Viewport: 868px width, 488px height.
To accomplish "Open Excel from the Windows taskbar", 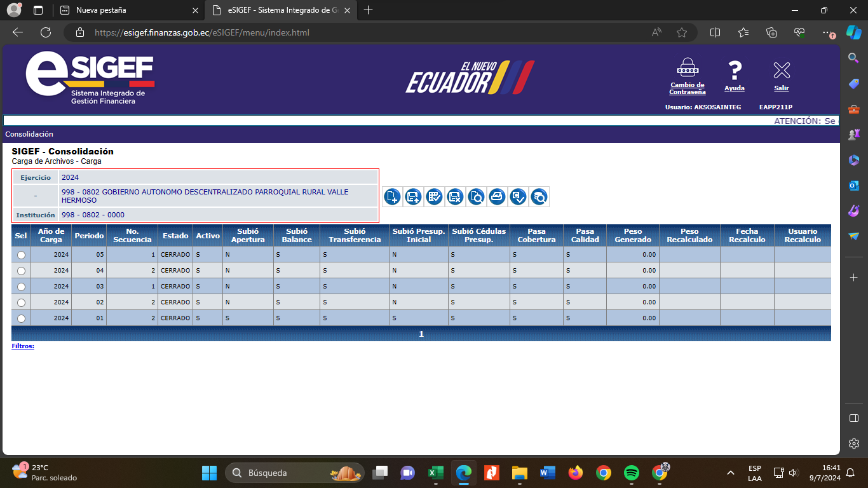I will (436, 473).
